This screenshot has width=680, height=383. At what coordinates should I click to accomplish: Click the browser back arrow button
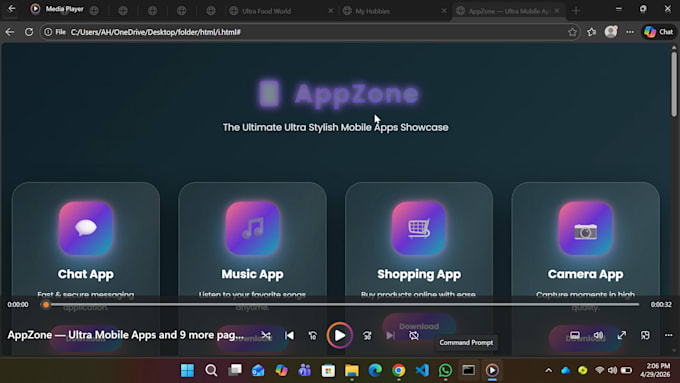10,32
